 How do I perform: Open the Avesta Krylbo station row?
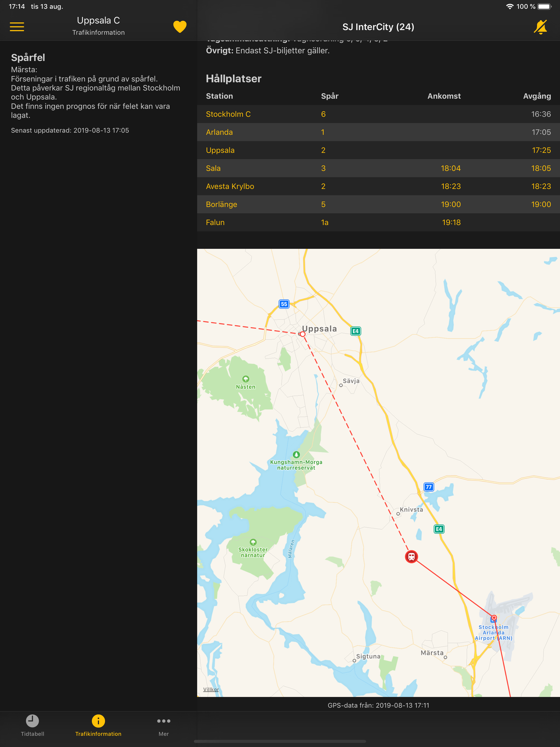[378, 186]
